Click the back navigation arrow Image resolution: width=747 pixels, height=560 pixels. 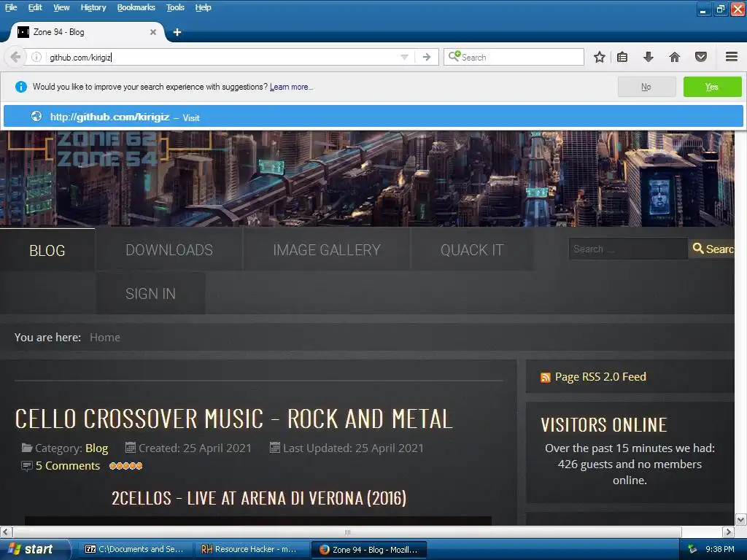pos(15,57)
